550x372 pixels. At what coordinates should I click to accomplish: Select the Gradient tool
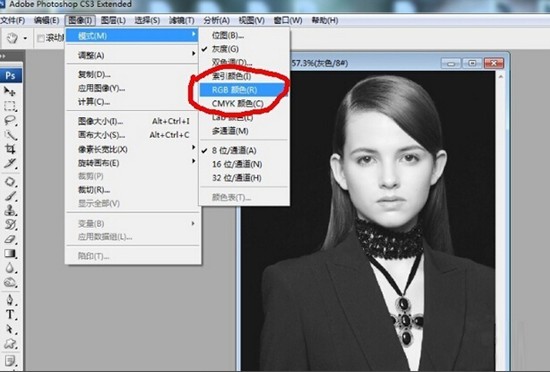click(x=9, y=253)
